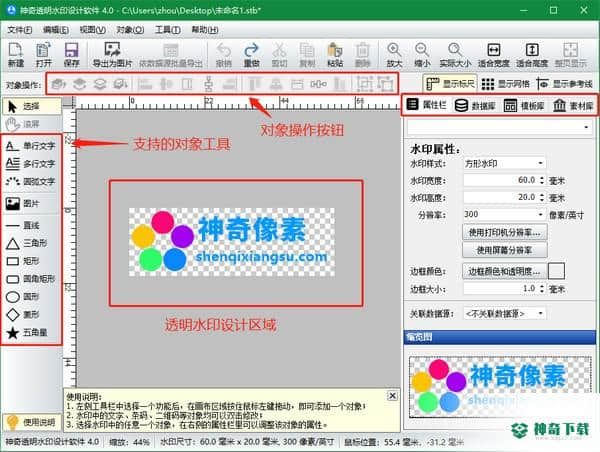Click 适合高度 fit height icon
The height and width of the screenshot is (452, 600).
coord(532,55)
